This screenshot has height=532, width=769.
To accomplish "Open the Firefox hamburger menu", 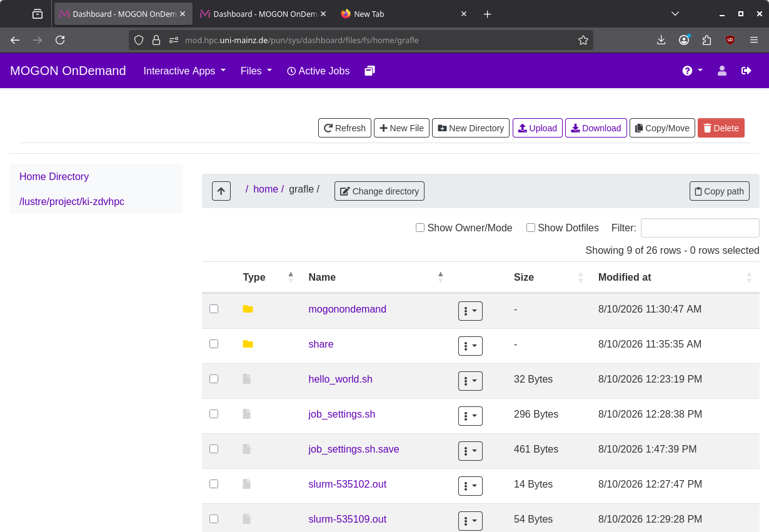I will 754,40.
